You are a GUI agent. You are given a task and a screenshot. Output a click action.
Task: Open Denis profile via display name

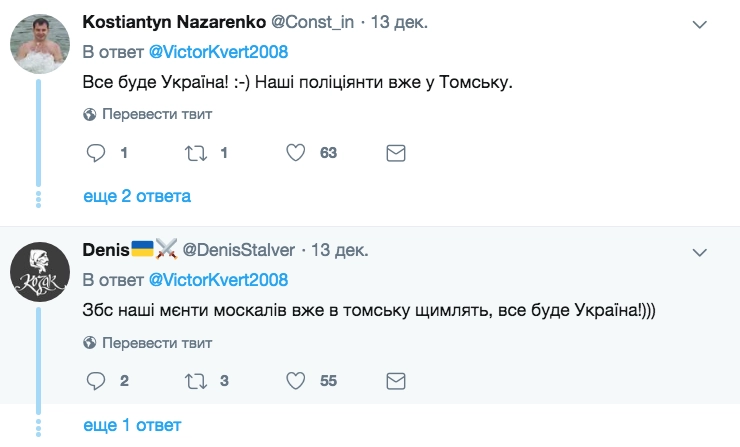pyautogui.click(x=105, y=250)
